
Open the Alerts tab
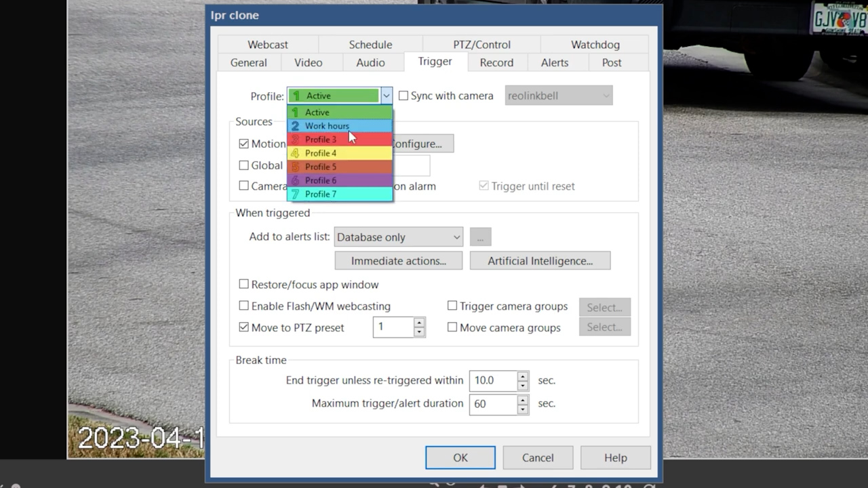554,62
